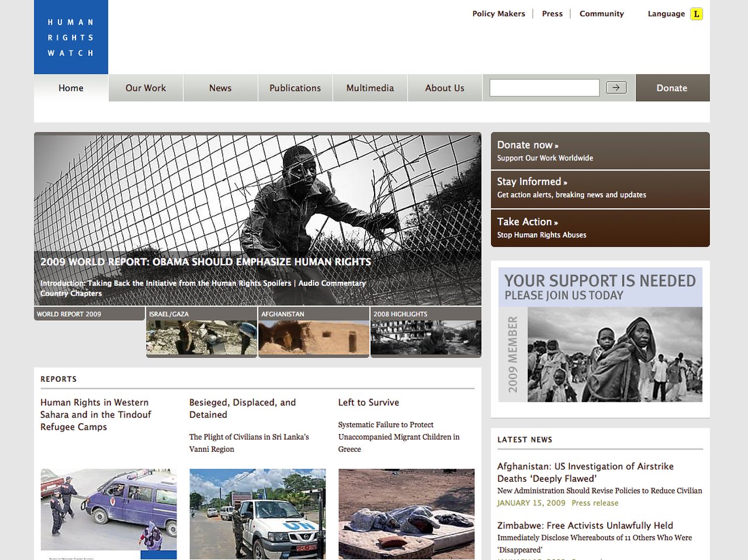Image resolution: width=748 pixels, height=560 pixels.
Task: View the 2008 Highlights clip
Action: (425, 333)
